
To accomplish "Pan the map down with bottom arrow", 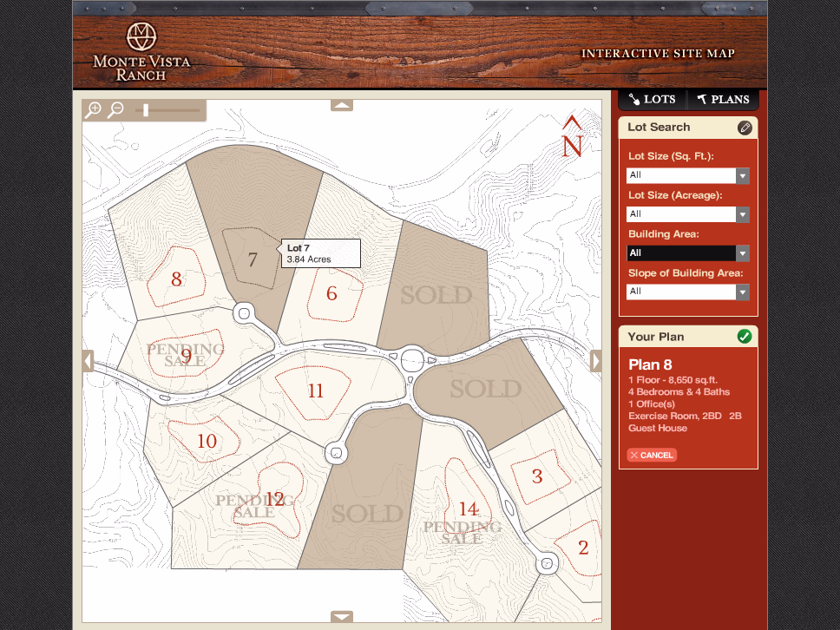I will tap(342, 617).
